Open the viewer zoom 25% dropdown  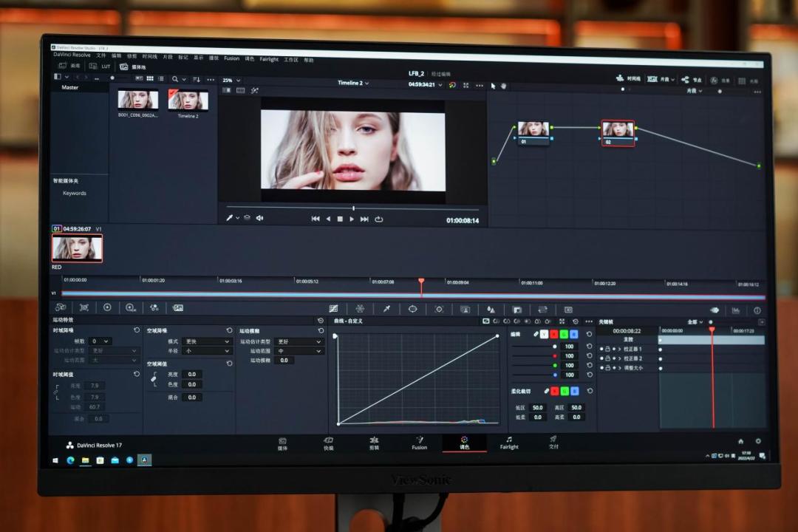231,81
